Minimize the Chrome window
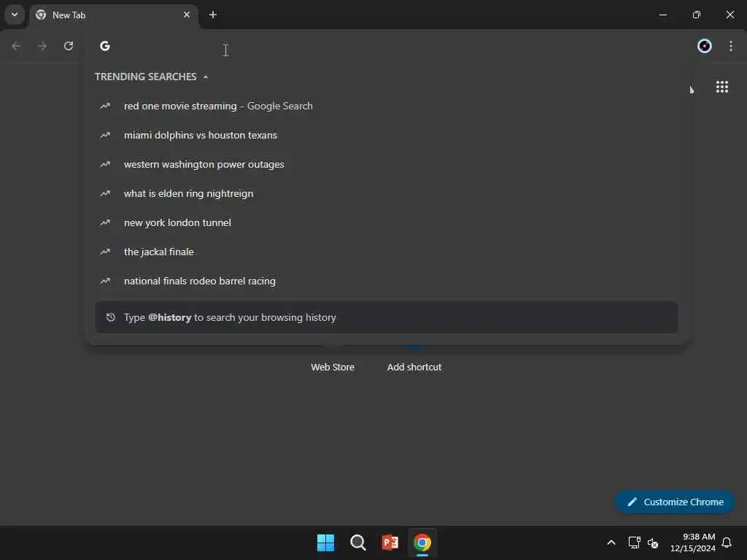This screenshot has width=747, height=560. 662,15
